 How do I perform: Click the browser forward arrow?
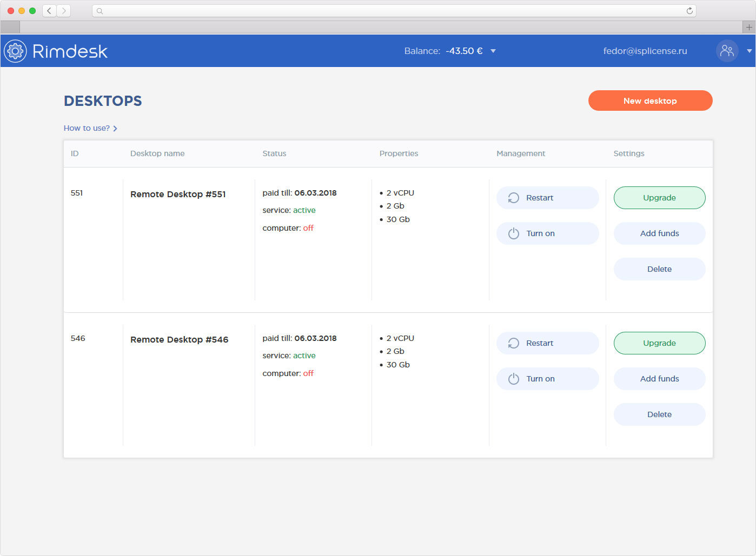pos(64,11)
